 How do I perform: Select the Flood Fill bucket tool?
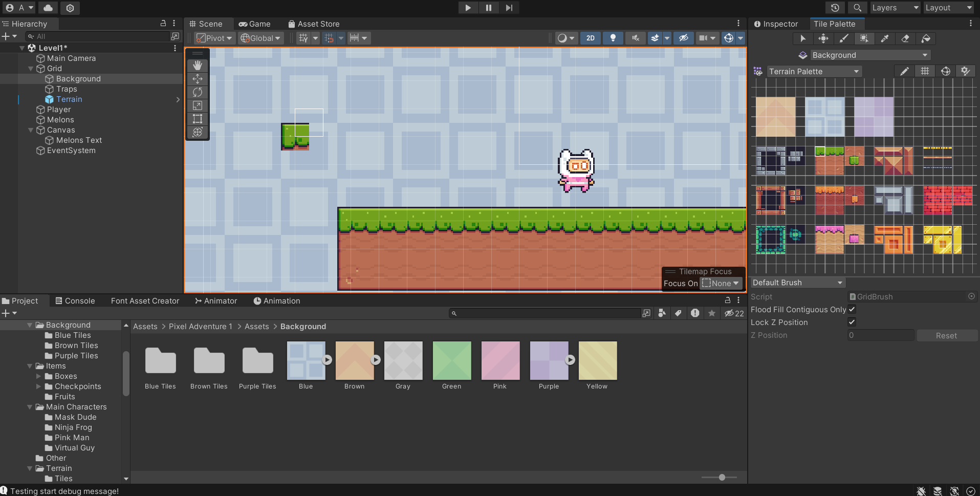click(x=925, y=38)
